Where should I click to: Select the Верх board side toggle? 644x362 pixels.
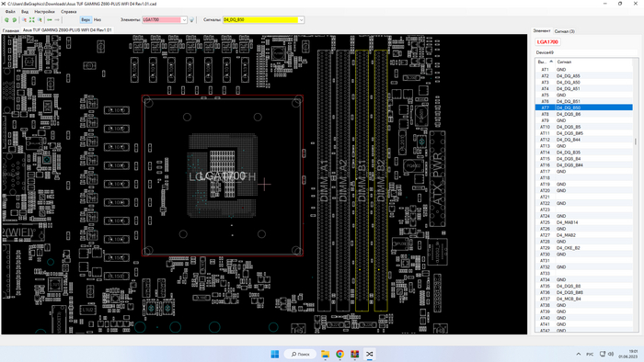(x=86, y=19)
